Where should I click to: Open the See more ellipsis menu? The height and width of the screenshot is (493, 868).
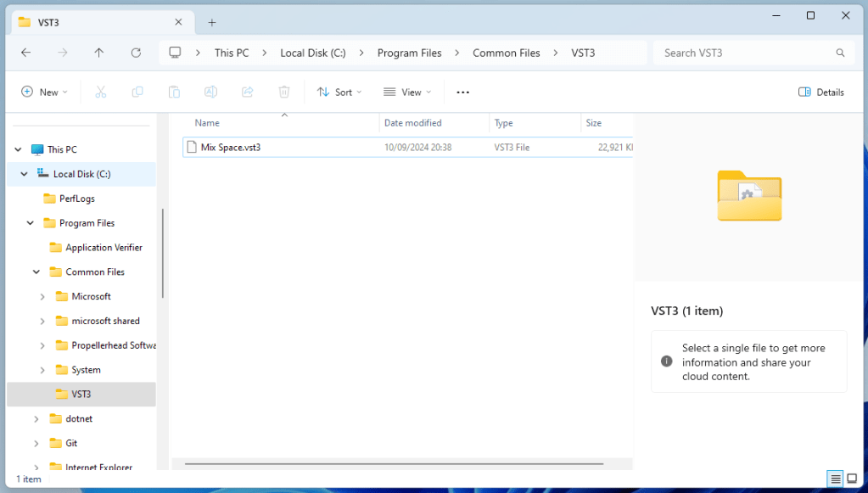pos(462,92)
